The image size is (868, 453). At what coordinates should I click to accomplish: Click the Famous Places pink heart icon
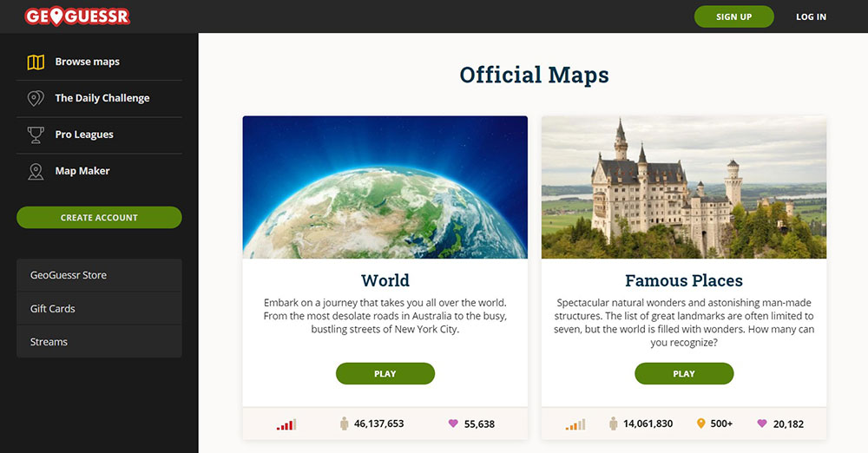pyautogui.click(x=762, y=423)
